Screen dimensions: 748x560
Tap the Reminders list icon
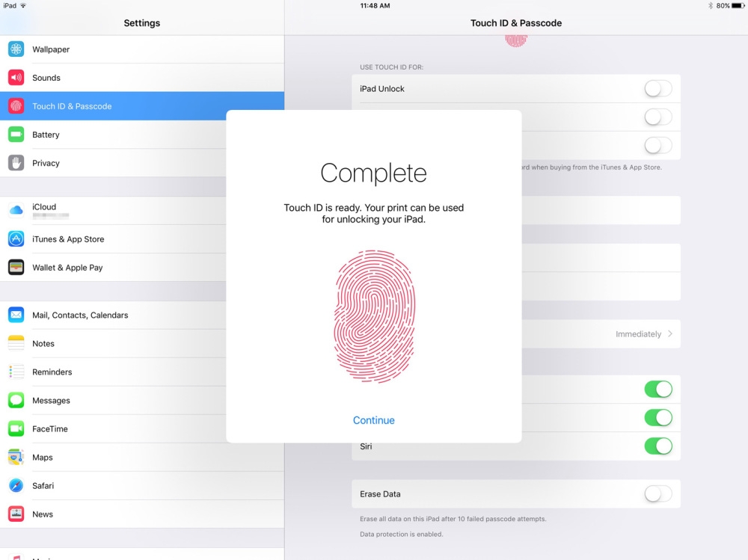point(16,372)
